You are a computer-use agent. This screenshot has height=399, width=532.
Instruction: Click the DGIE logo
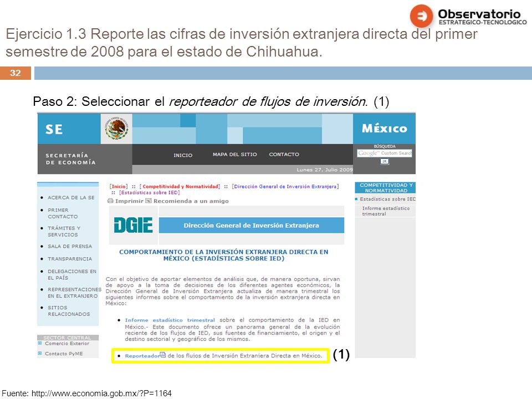point(133,226)
